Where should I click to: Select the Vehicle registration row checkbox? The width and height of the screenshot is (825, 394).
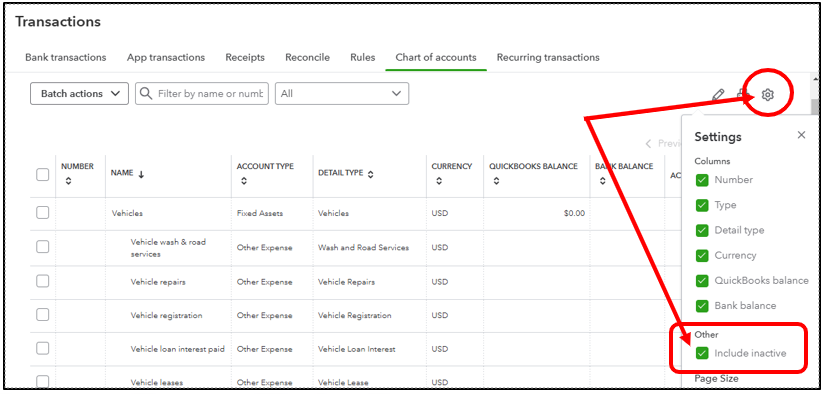click(x=43, y=315)
